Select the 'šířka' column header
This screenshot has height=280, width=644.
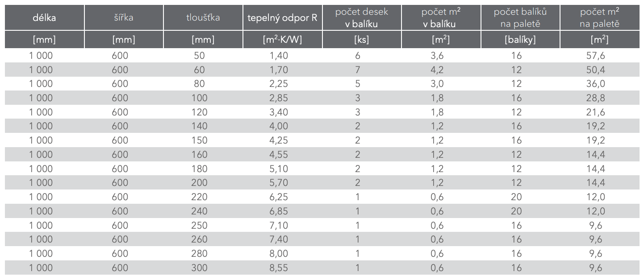(x=124, y=18)
